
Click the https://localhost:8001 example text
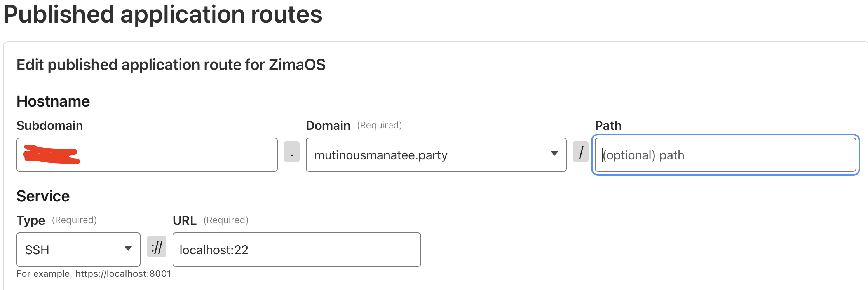pyautogui.click(x=123, y=274)
